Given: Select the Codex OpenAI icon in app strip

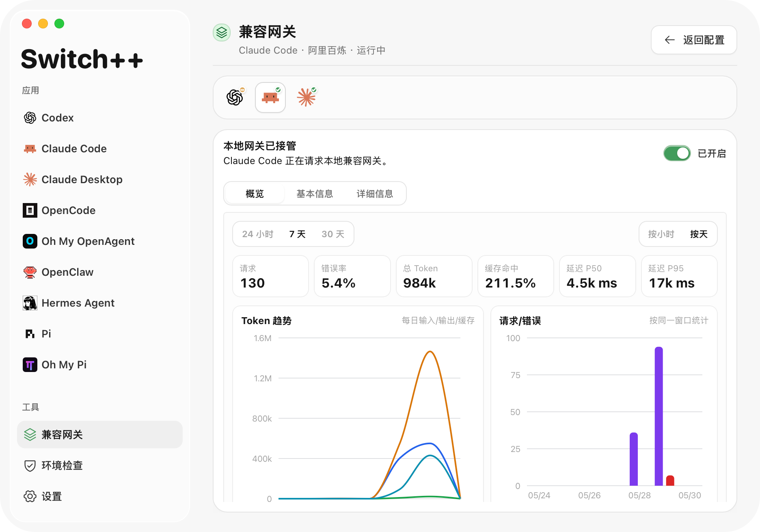Looking at the screenshot, I should [x=235, y=97].
